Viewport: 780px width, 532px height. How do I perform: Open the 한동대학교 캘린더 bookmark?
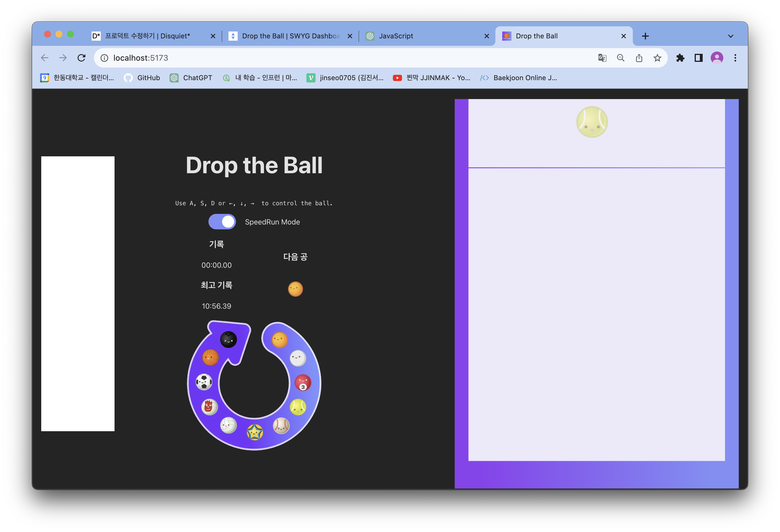[77, 78]
